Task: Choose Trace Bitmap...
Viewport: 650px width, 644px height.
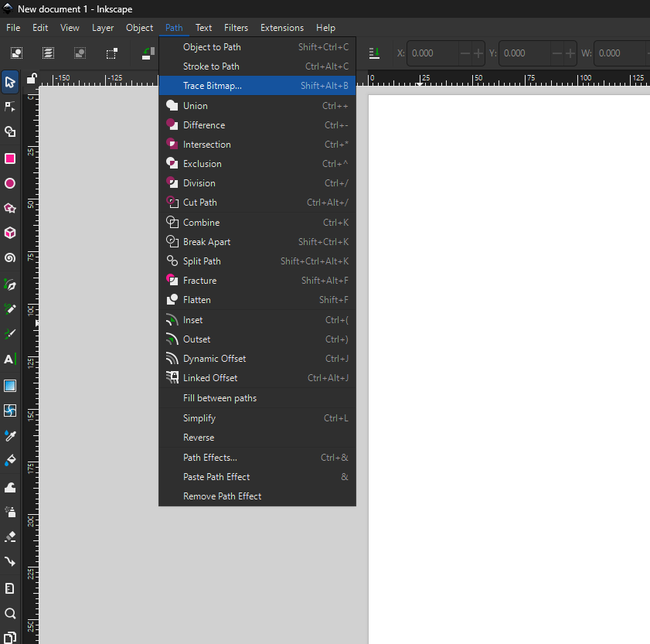Action: pyautogui.click(x=257, y=85)
